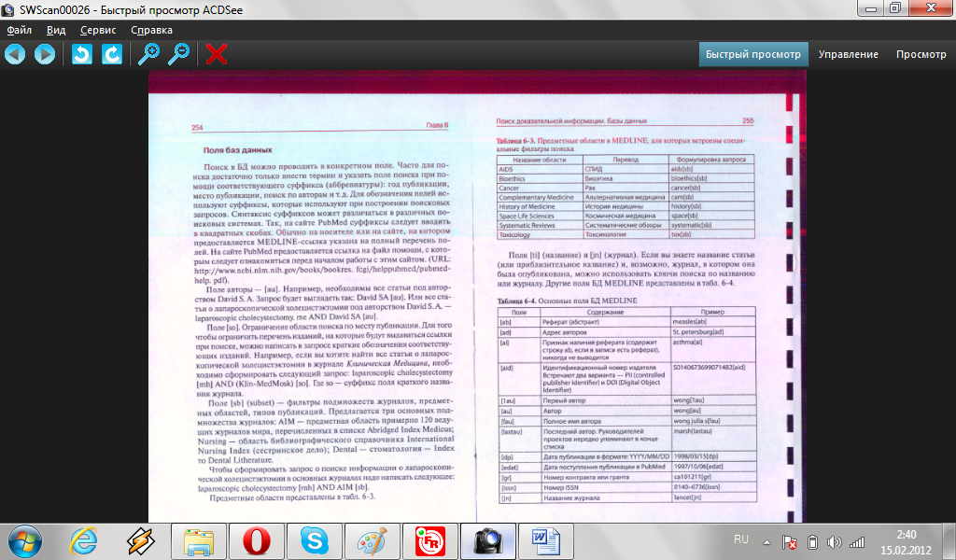Viewport: 956px width, 560px height.
Task: Switch to Управление mode
Action: coord(848,54)
